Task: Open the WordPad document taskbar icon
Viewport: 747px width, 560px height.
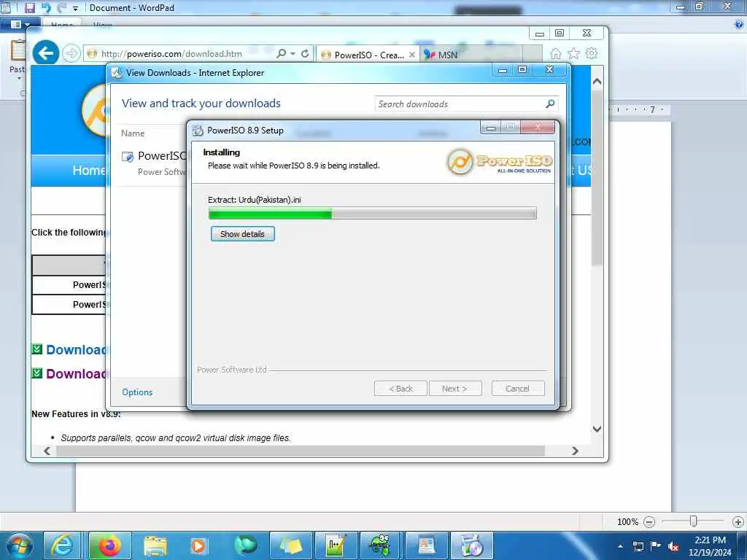Action: point(426,545)
